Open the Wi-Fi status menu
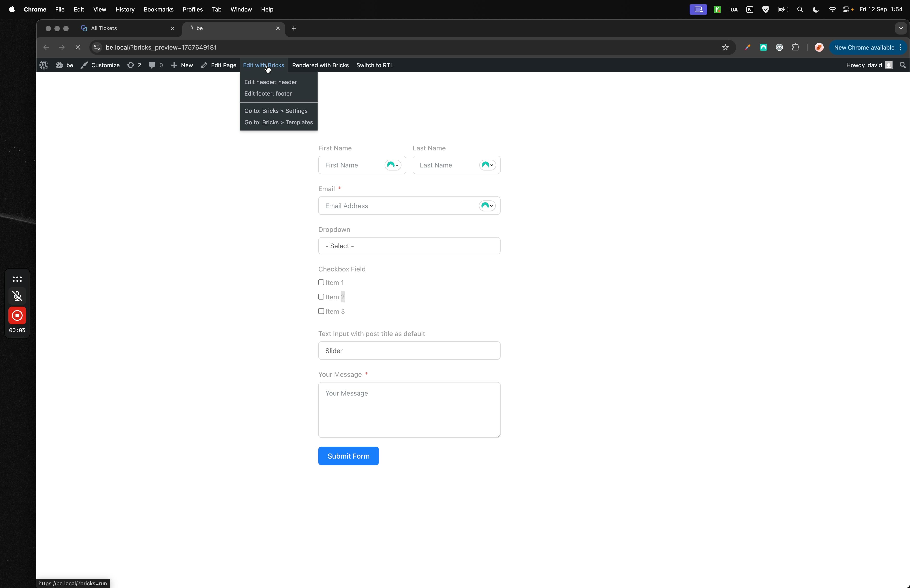 [x=832, y=10]
